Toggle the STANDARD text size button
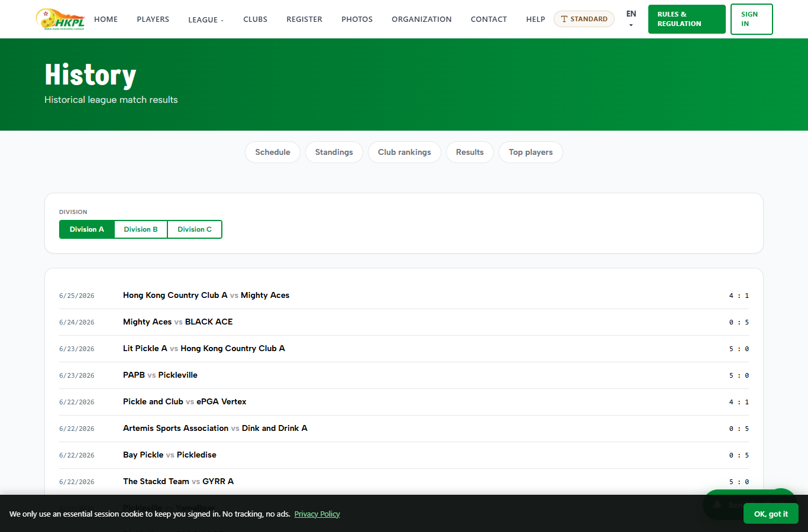Viewport: 808px width, 532px height. pyautogui.click(x=584, y=19)
